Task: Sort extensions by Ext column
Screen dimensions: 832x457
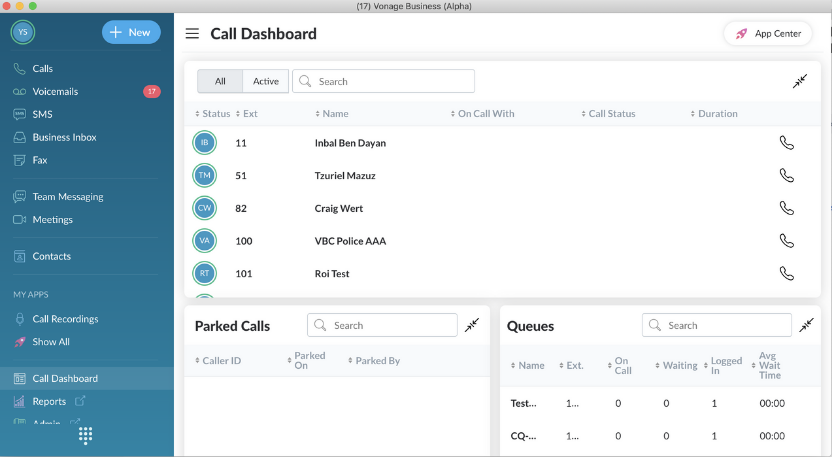Action: 246,114
